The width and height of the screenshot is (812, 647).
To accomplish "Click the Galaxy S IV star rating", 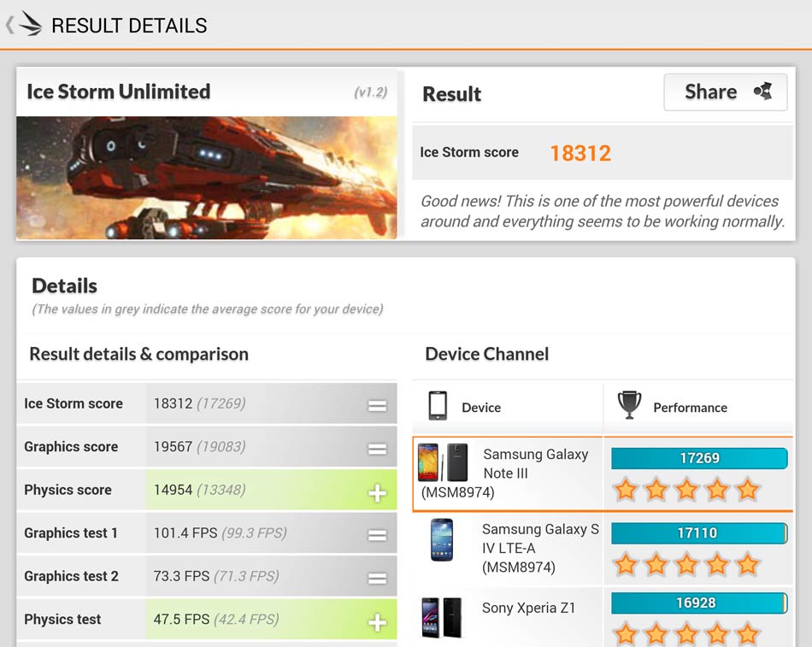I will 686,565.
